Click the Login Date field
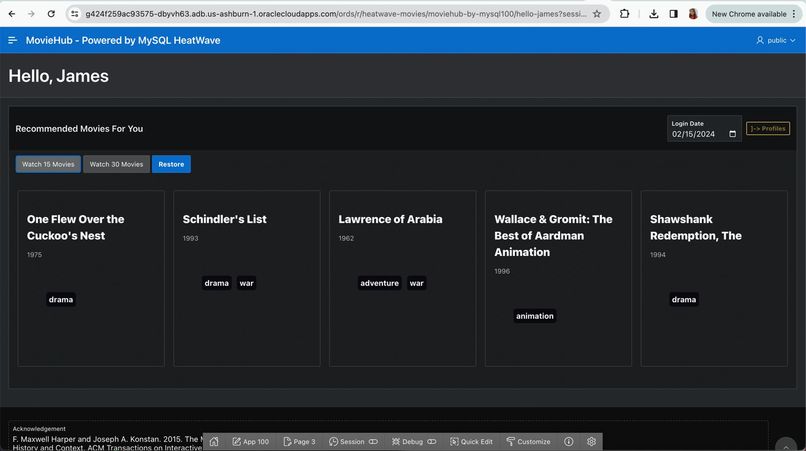The image size is (806, 451). (704, 129)
